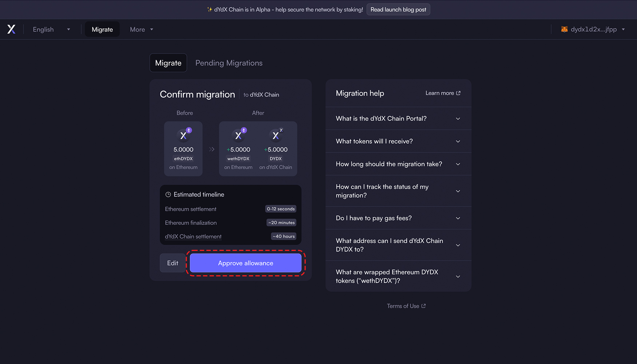Viewport: 637px width, 364px height.
Task: Click the 'to dYdX Chain' subtitle
Action: click(261, 95)
